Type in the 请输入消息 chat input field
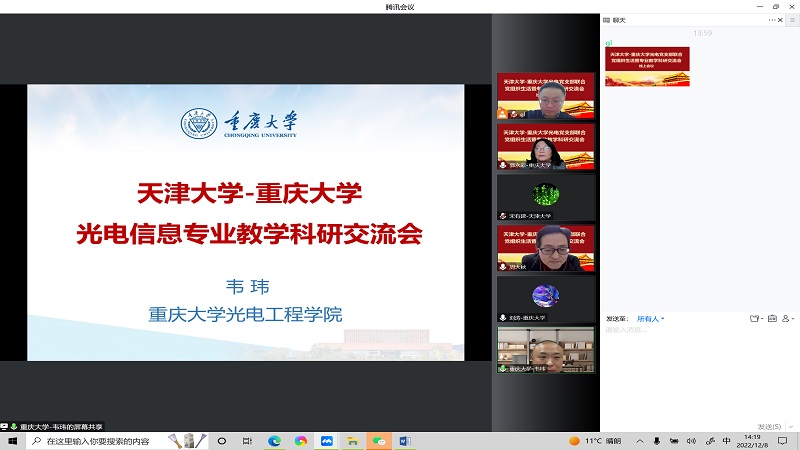The image size is (800, 450). (690, 360)
